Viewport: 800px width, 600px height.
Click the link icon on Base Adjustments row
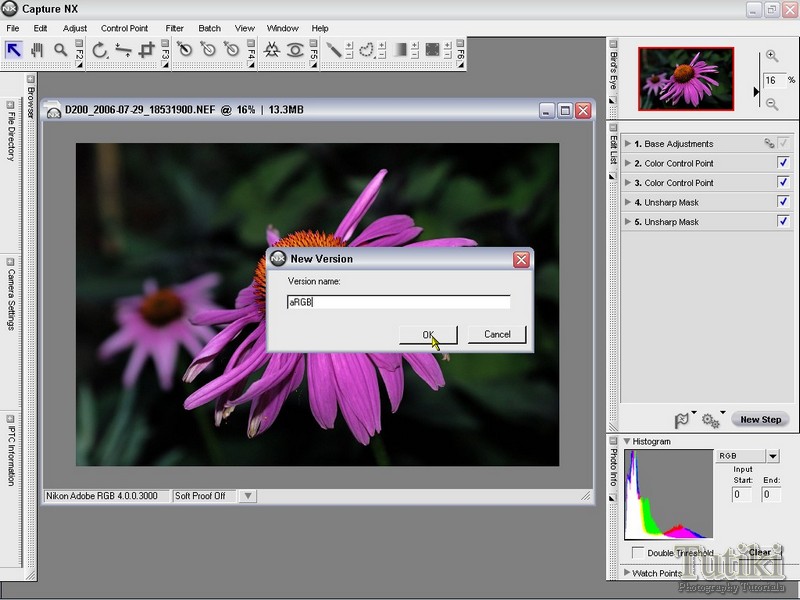(769, 143)
